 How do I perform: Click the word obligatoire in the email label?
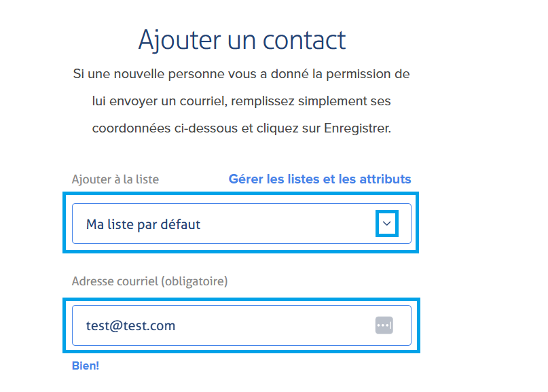[194, 281]
